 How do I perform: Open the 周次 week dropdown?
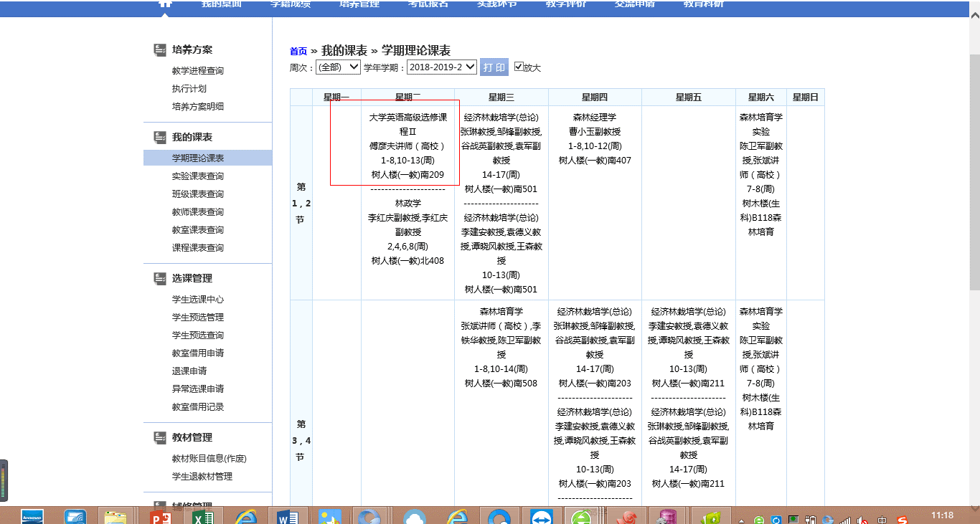click(x=338, y=67)
